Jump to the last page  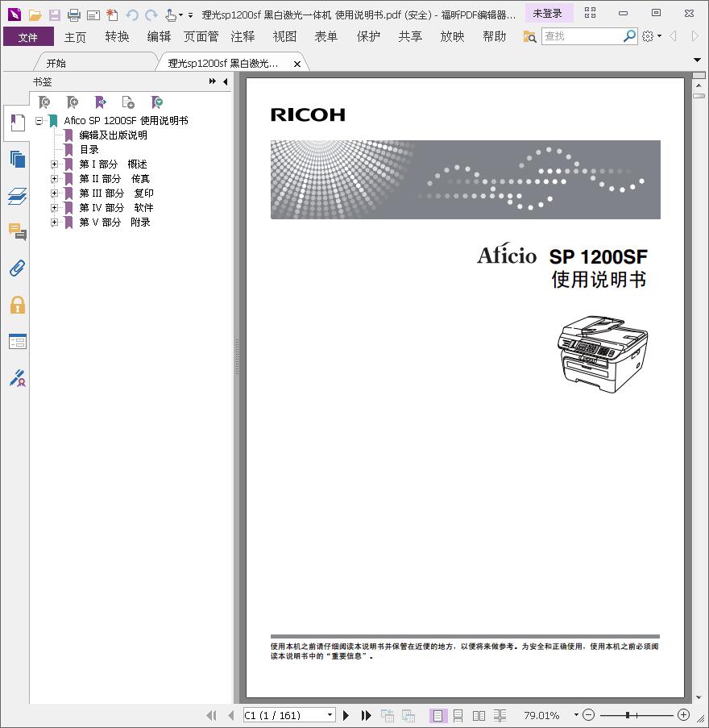point(366,715)
